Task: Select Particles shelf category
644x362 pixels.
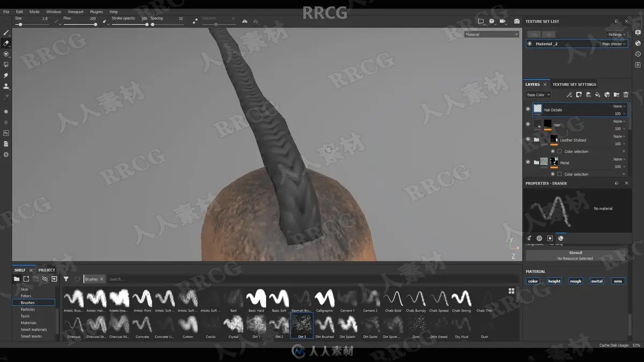Action: click(28, 309)
